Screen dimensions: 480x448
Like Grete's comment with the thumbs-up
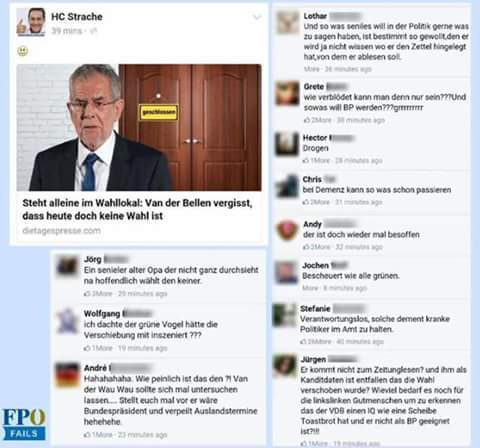[307, 120]
